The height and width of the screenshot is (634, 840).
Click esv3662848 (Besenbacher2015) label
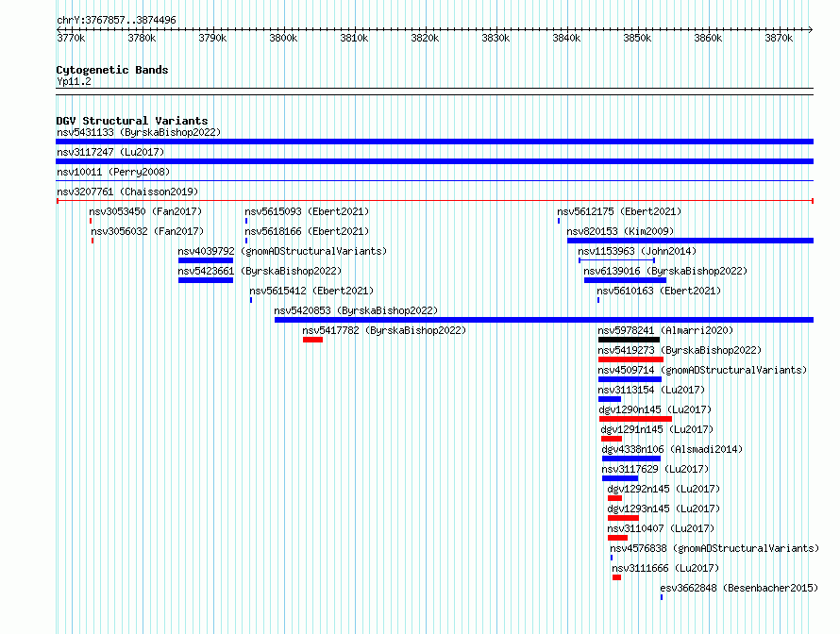pos(739,588)
